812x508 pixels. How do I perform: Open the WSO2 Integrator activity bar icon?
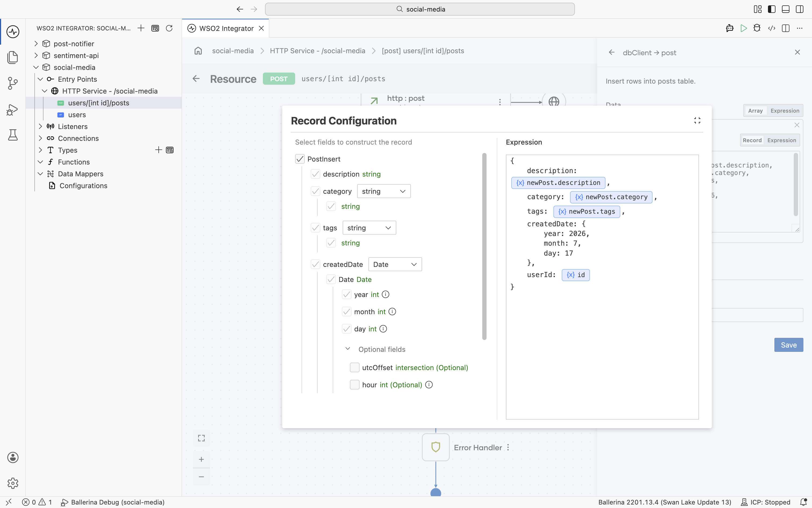pos(13,32)
